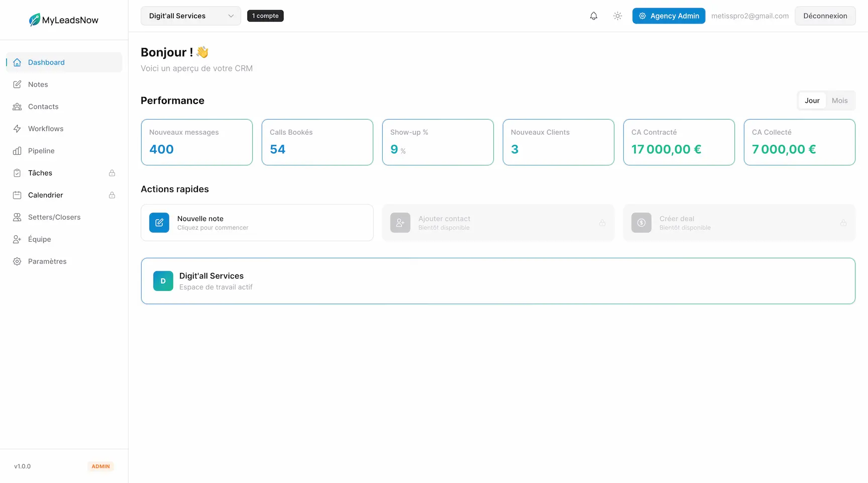
Task: View the Pipeline from the sidebar
Action: [x=41, y=150]
